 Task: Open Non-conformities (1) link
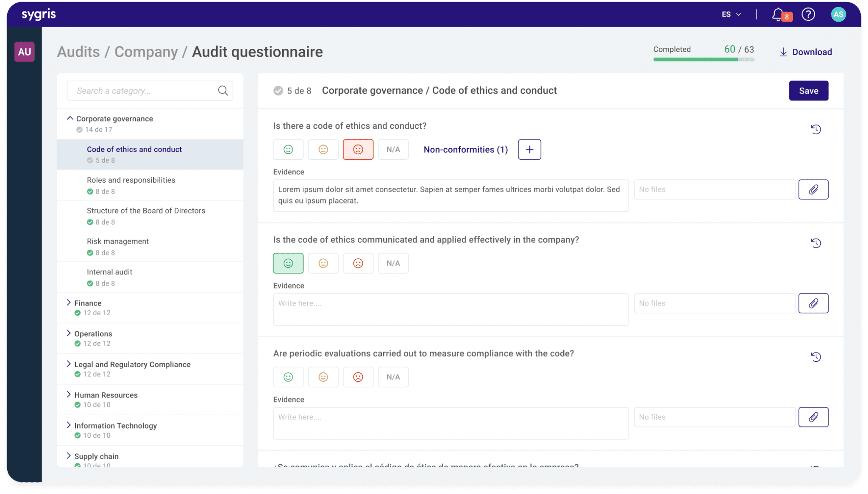point(465,150)
